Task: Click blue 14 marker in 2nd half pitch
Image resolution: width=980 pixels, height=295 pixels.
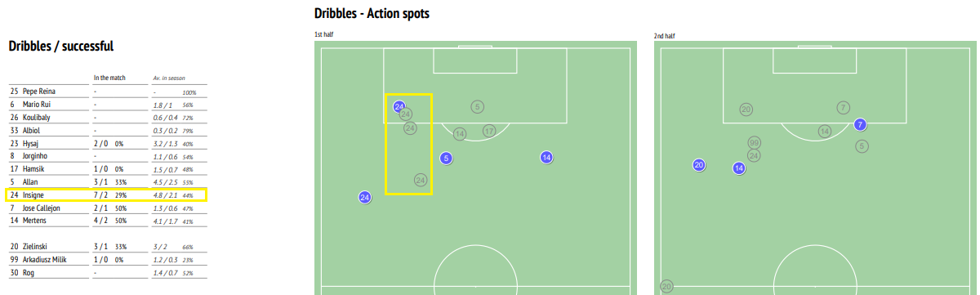Action: [x=739, y=168]
